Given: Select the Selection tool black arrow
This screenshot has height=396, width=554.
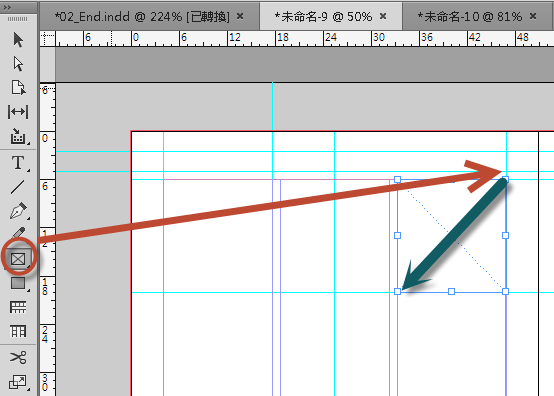Looking at the screenshot, I should pyautogui.click(x=18, y=40).
